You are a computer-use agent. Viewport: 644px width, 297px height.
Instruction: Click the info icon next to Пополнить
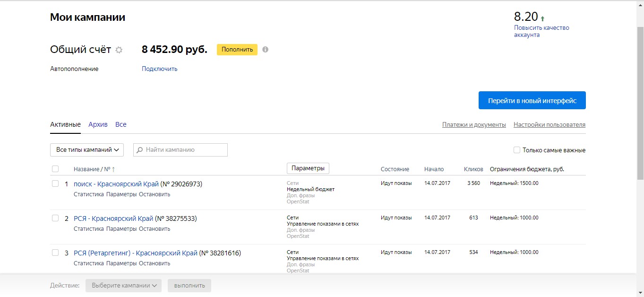265,49
